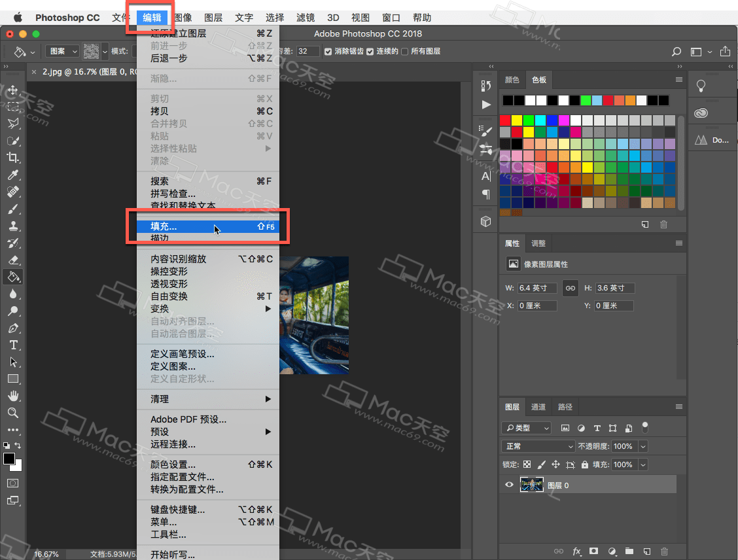This screenshot has height=560, width=738.
Task: Click the W field showing 6.4 英寸
Action: pyautogui.click(x=537, y=288)
